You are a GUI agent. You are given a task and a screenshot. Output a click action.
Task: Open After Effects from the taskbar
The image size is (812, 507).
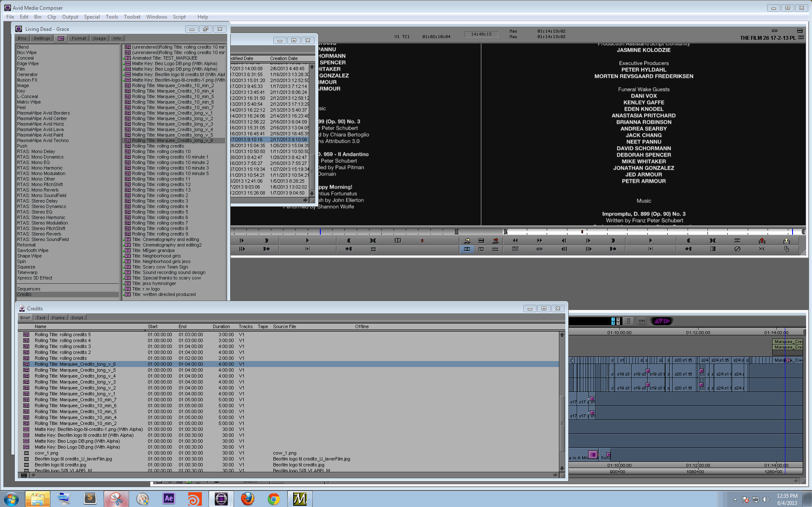tap(169, 499)
